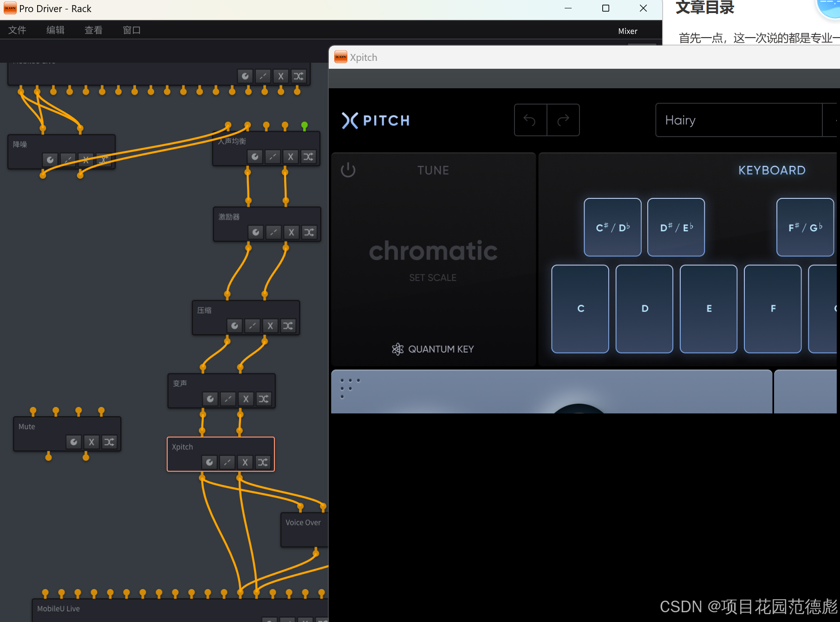Screen dimensions: 840x622
Task: Click the shuffle icon on the 变声 node
Action: 264,399
